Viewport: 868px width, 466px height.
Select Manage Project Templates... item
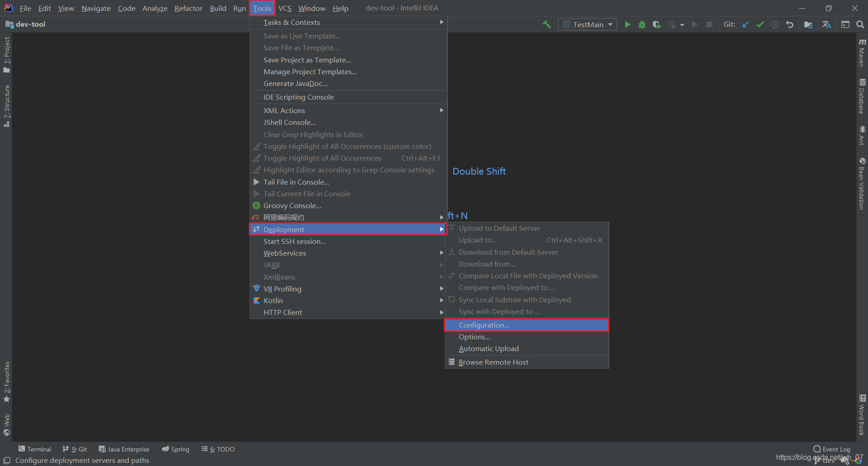click(349, 71)
